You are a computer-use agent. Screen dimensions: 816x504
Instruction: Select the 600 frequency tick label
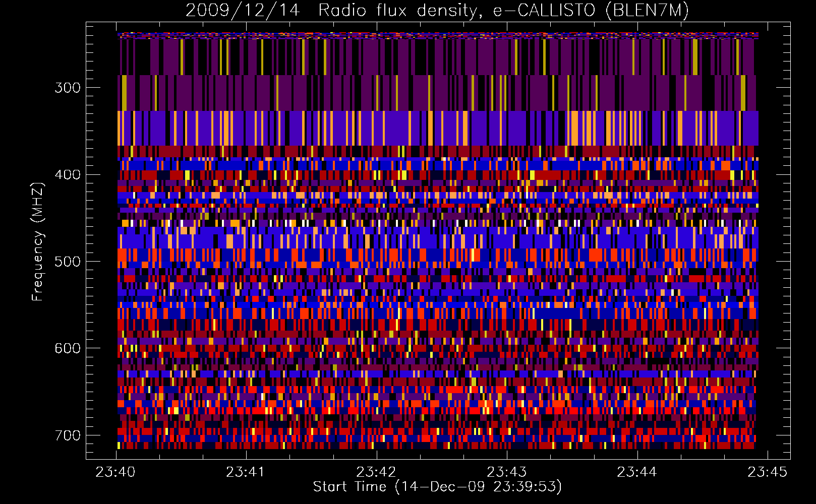pos(68,348)
